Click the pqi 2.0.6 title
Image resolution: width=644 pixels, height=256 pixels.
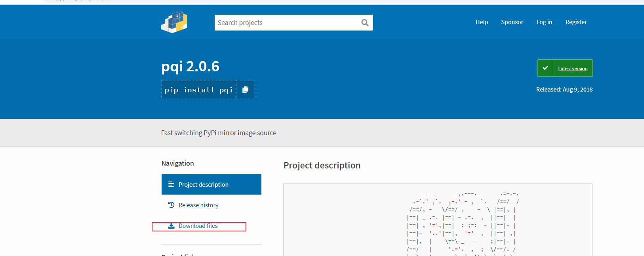[190, 66]
